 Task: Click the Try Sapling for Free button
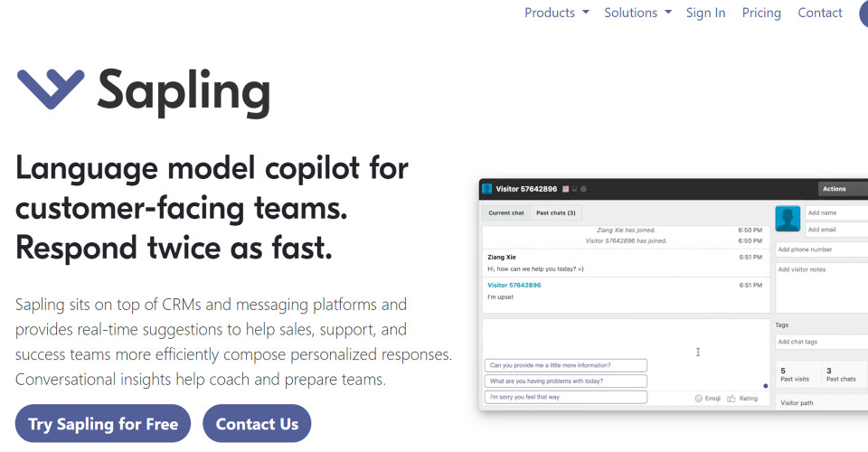pos(103,424)
